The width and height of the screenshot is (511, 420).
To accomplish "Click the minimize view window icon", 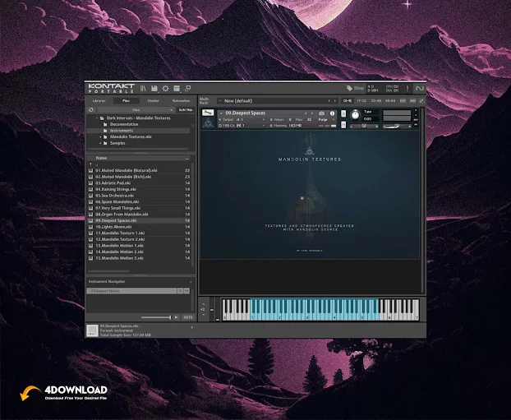I will [187, 89].
